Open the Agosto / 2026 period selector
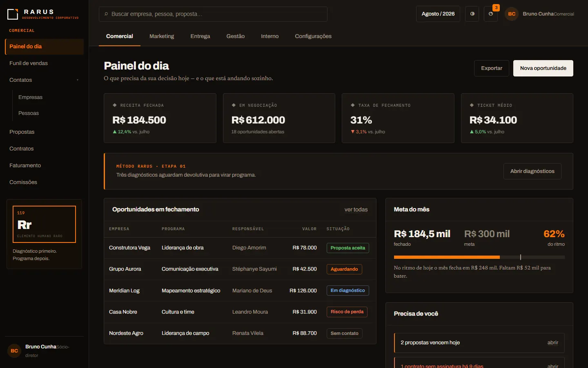Viewport: 588px width, 368px height. pos(438,14)
